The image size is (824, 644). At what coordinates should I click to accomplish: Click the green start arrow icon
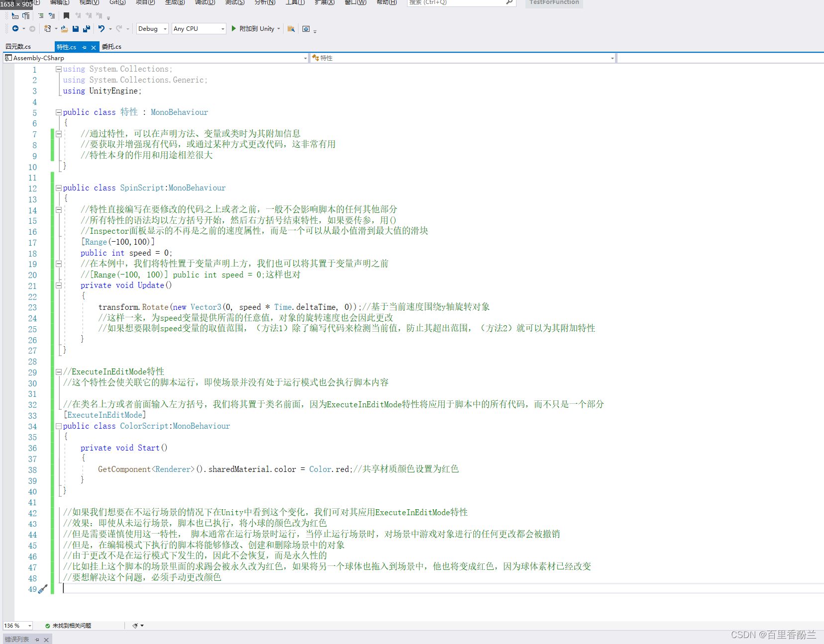234,28
